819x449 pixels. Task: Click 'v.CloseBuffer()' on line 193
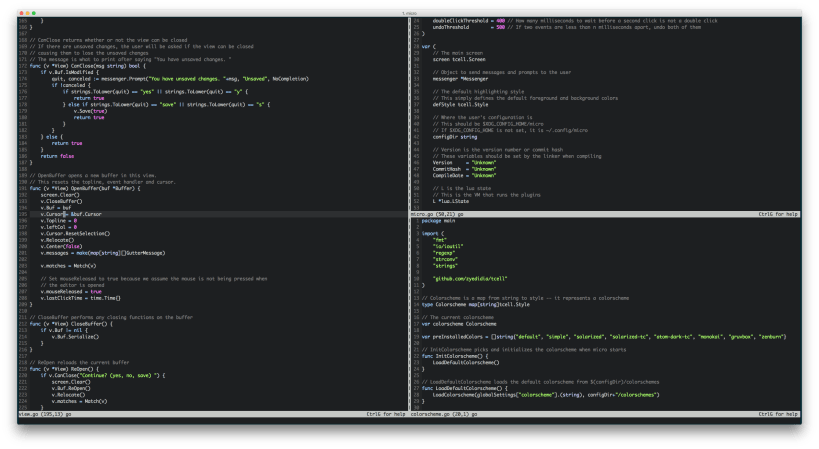[x=62, y=201]
